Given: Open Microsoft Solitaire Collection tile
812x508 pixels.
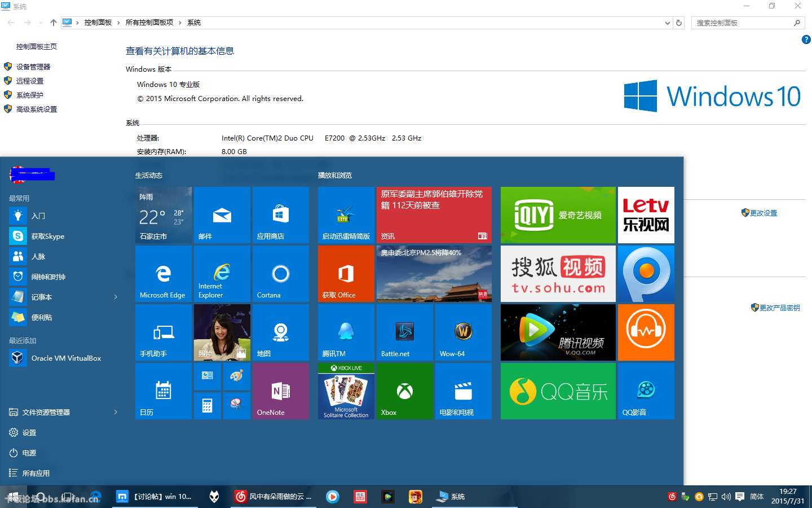Looking at the screenshot, I should point(346,391).
